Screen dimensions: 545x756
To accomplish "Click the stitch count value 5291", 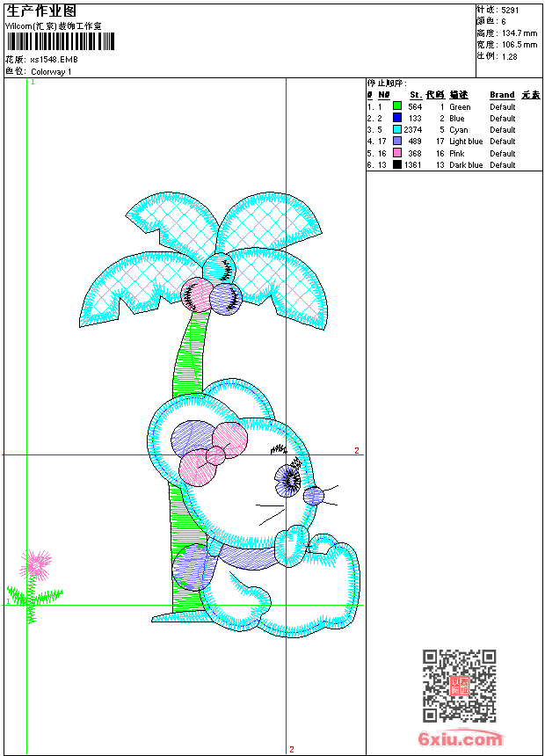I will [x=510, y=11].
